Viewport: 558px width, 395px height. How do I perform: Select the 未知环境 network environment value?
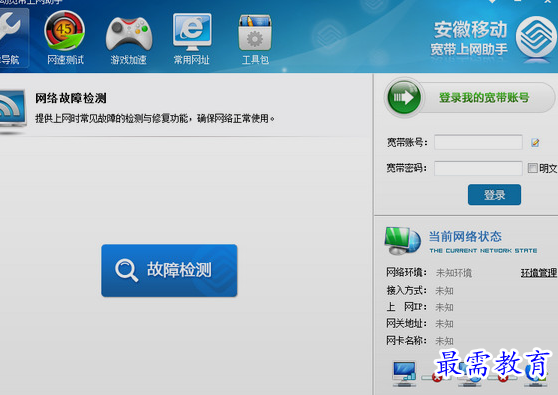454,273
